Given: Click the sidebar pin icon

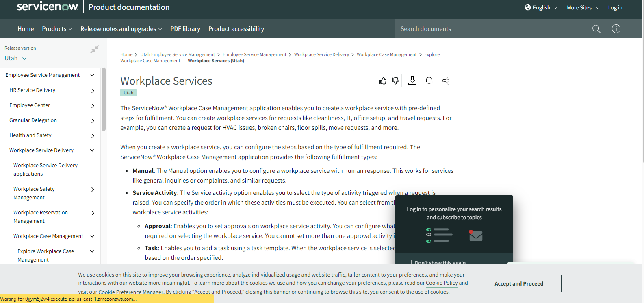Looking at the screenshot, I should click(x=95, y=49).
